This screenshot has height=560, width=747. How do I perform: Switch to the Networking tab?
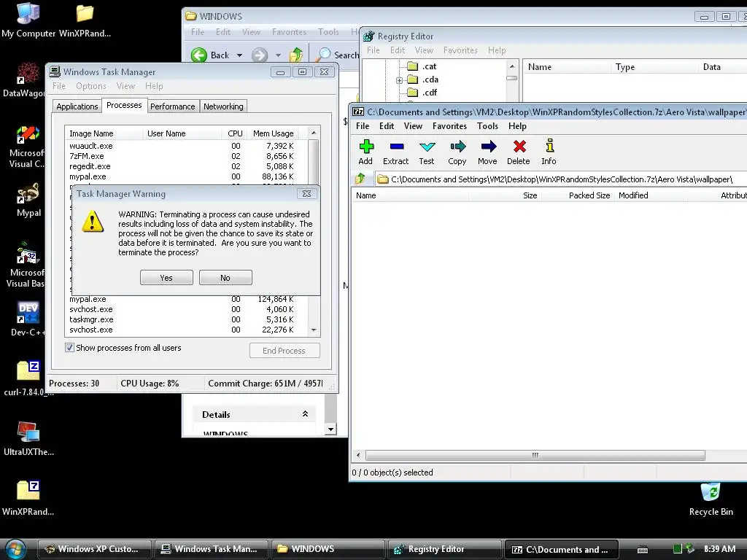coord(223,106)
